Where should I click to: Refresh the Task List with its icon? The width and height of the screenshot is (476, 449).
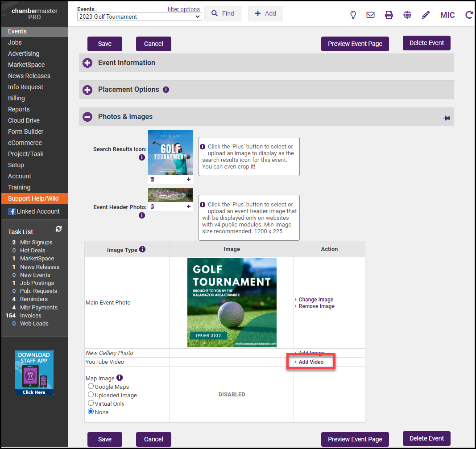click(58, 229)
